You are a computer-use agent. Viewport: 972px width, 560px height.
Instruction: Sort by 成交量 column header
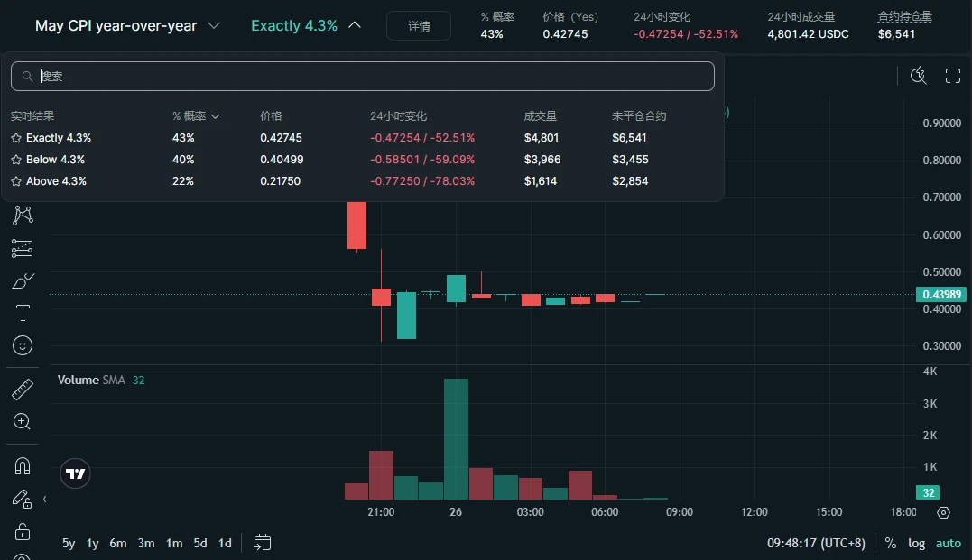click(x=540, y=116)
